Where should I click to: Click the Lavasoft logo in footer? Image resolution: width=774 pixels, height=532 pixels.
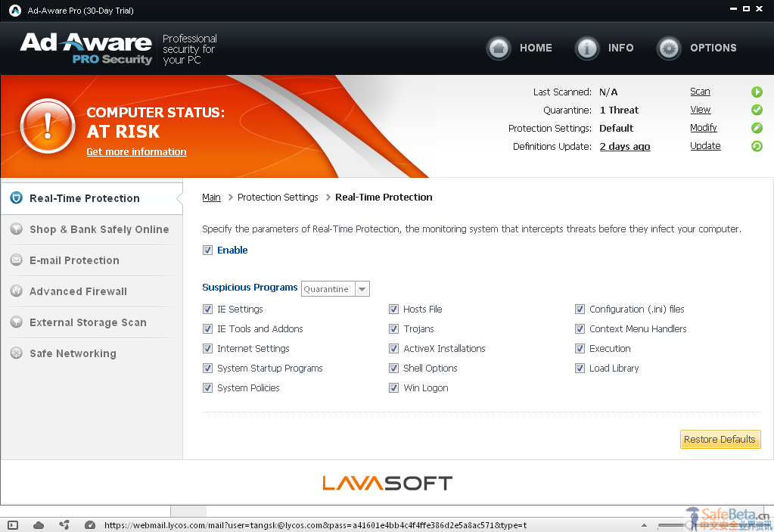coord(387,483)
